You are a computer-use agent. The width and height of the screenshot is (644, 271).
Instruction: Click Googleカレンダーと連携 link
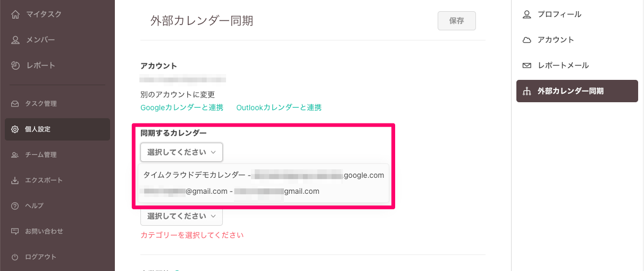182,108
